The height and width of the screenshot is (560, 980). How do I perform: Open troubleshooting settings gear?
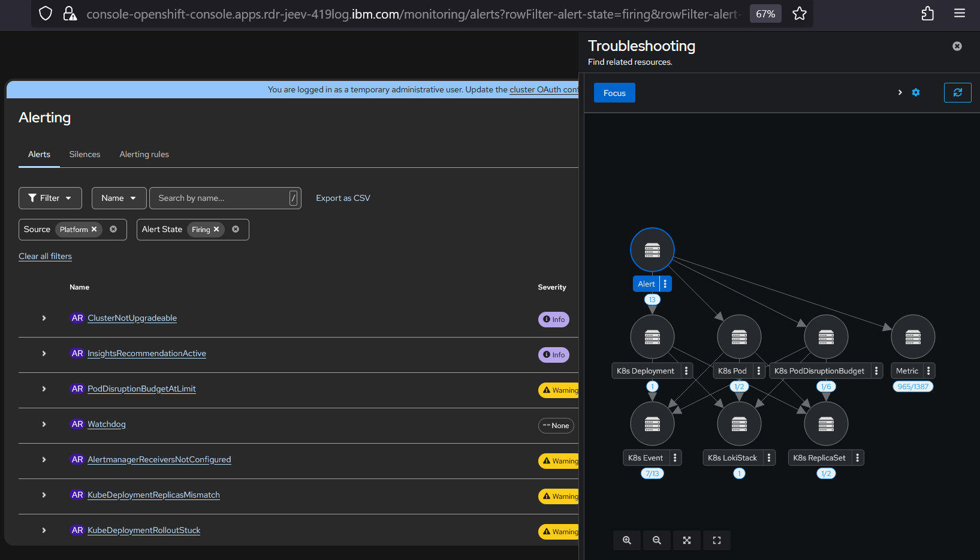click(916, 92)
